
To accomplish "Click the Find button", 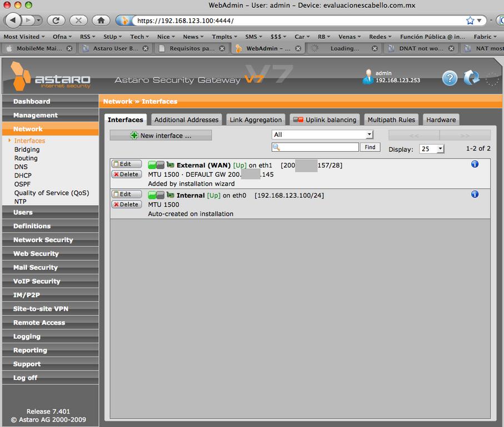I will pyautogui.click(x=370, y=147).
